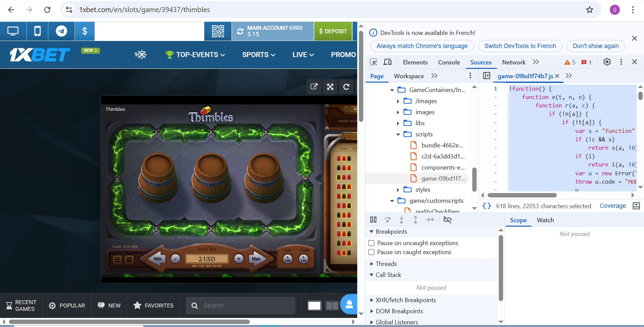Refresh the main account balance
This screenshot has width=644, height=327.
240,31
